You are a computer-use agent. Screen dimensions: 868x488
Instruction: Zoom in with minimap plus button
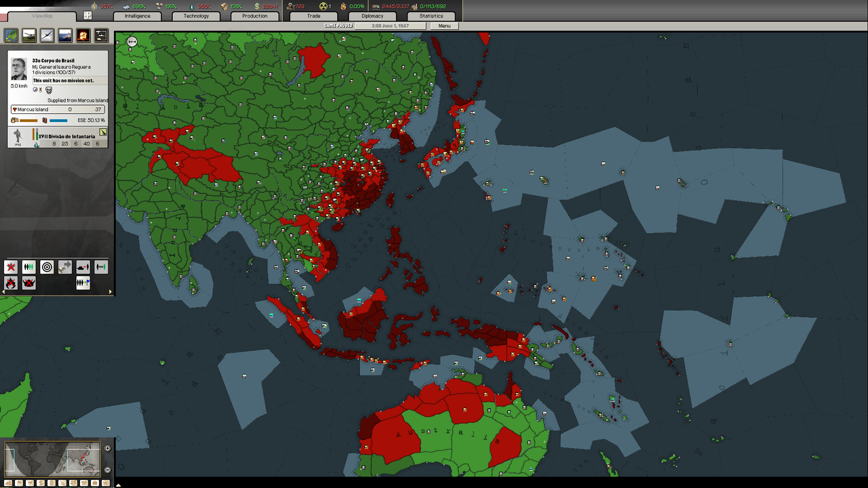pyautogui.click(x=107, y=448)
